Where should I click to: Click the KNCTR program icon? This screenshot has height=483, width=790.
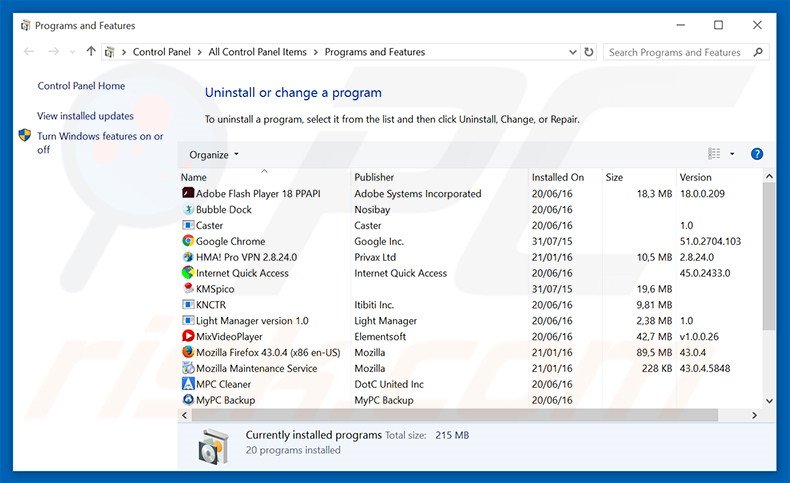point(188,304)
